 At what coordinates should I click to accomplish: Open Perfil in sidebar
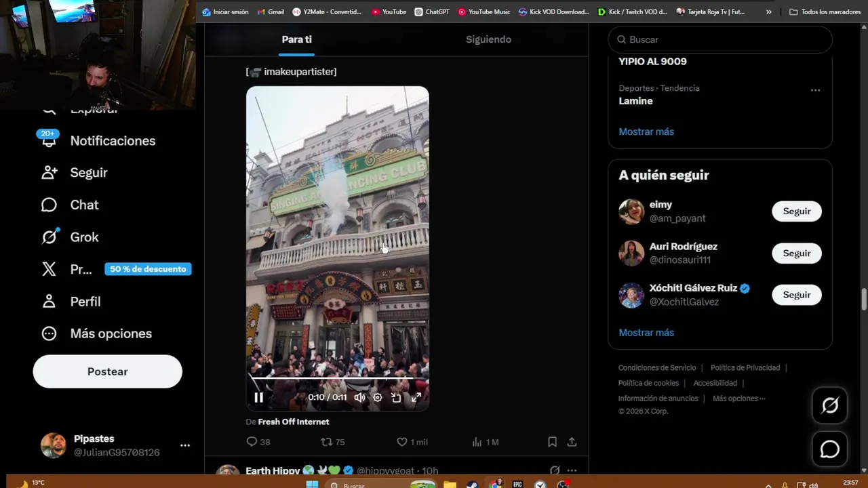(x=71, y=302)
